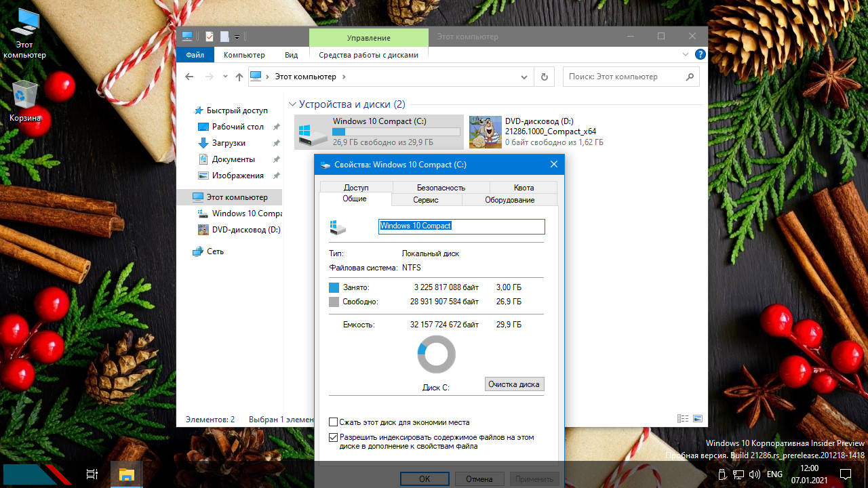Viewport: 868px width, 488px height.
Task: Expand the address bar history dropdown
Action: click(x=524, y=77)
